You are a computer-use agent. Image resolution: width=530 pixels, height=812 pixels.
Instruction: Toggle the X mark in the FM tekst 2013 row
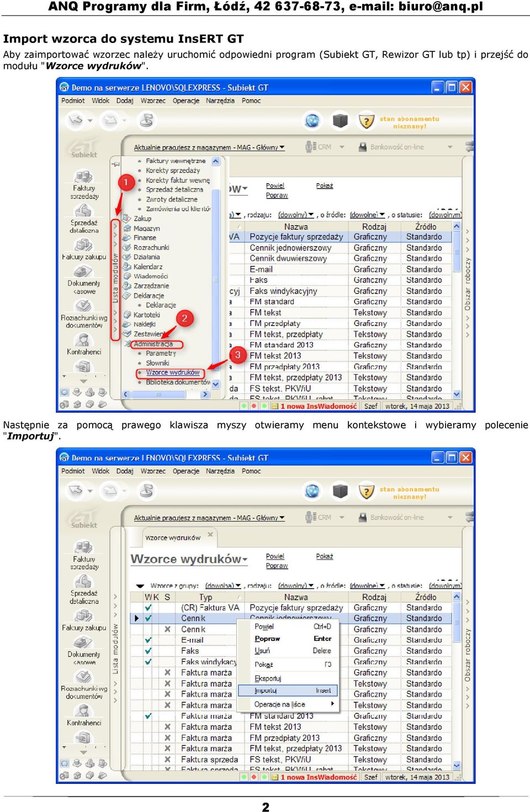pos(167,726)
